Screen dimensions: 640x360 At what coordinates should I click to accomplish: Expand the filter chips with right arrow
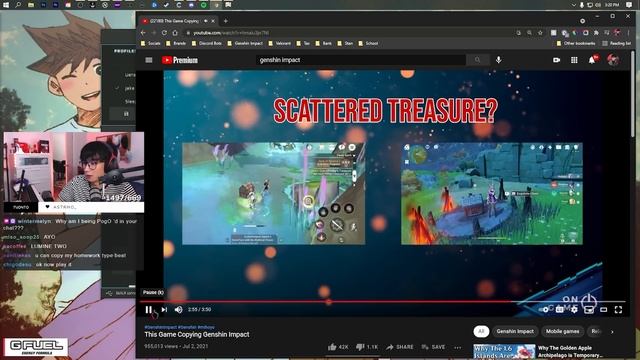tap(612, 331)
